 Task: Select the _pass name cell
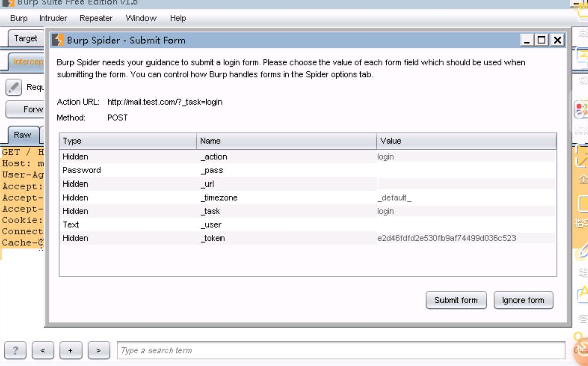pyautogui.click(x=286, y=170)
